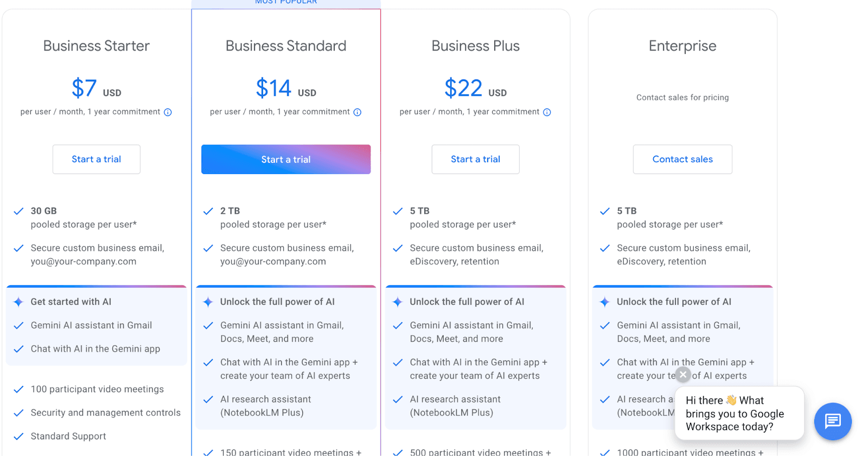Click the AI sparkle icon in Enterprise

[604, 302]
